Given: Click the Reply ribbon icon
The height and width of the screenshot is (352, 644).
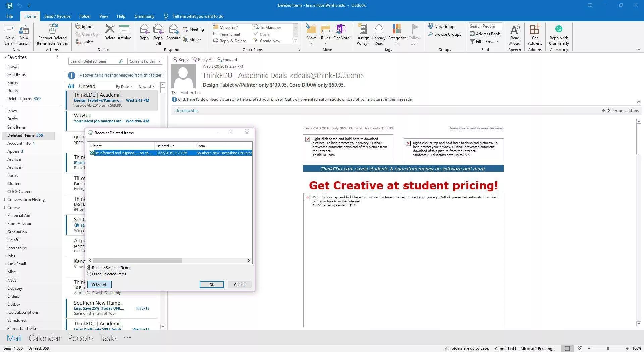Looking at the screenshot, I should pos(144,33).
